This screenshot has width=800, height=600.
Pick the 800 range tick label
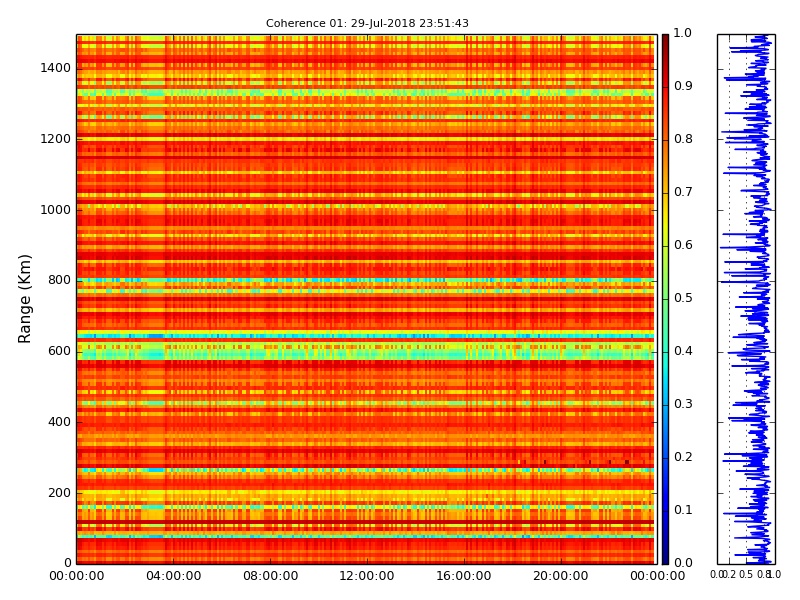pyautogui.click(x=59, y=280)
